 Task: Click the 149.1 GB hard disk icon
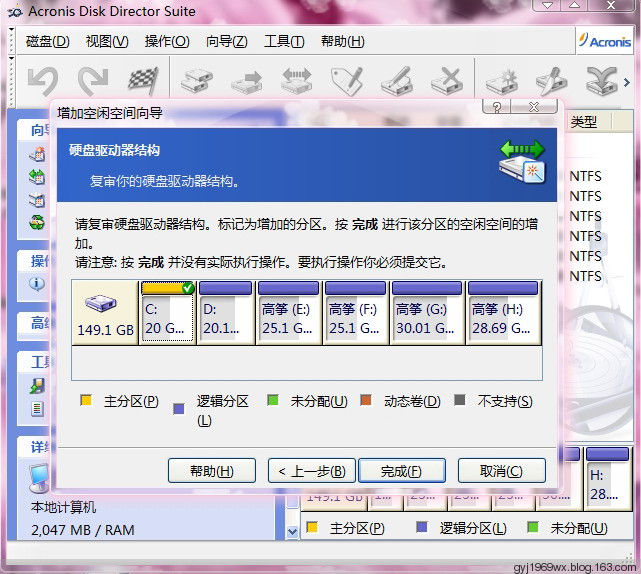tap(101, 303)
